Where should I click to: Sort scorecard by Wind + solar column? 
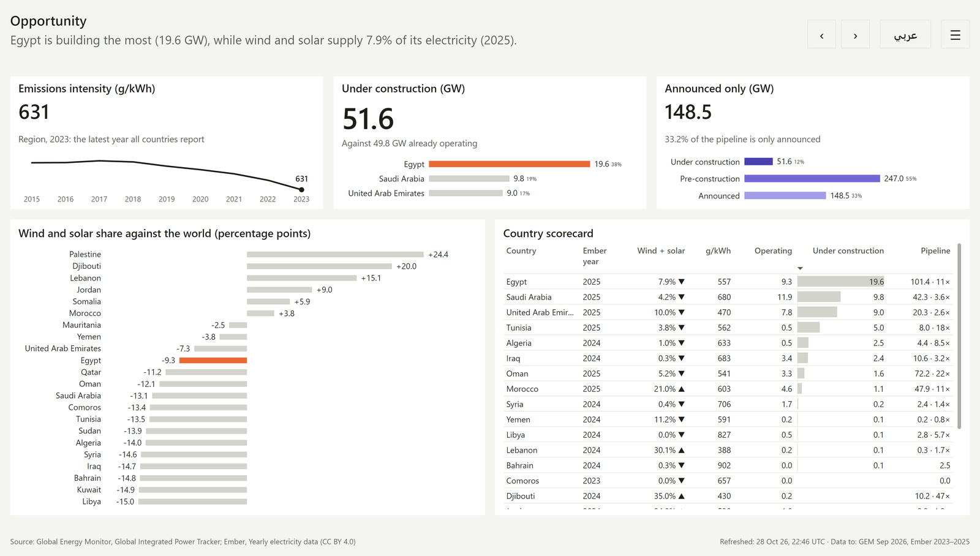[661, 251]
